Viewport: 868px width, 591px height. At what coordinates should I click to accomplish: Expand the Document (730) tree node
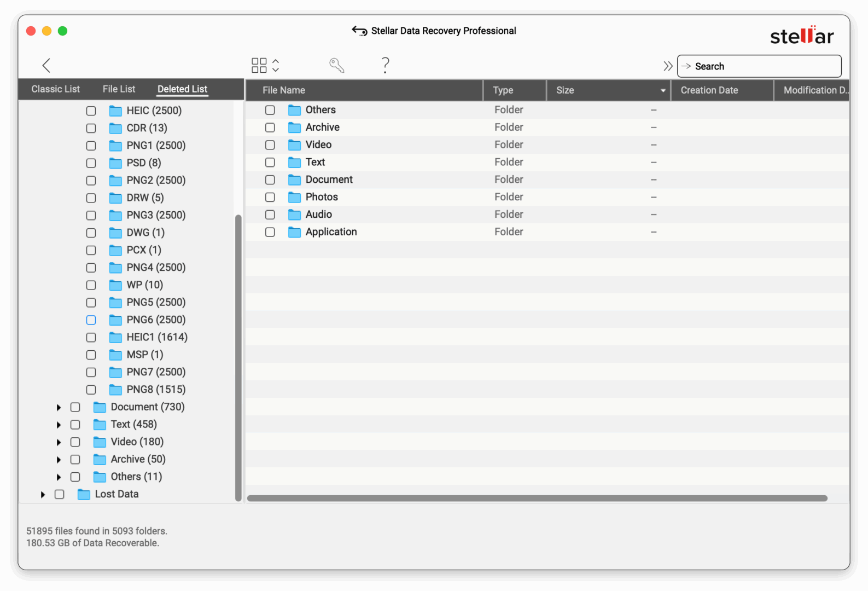59,408
